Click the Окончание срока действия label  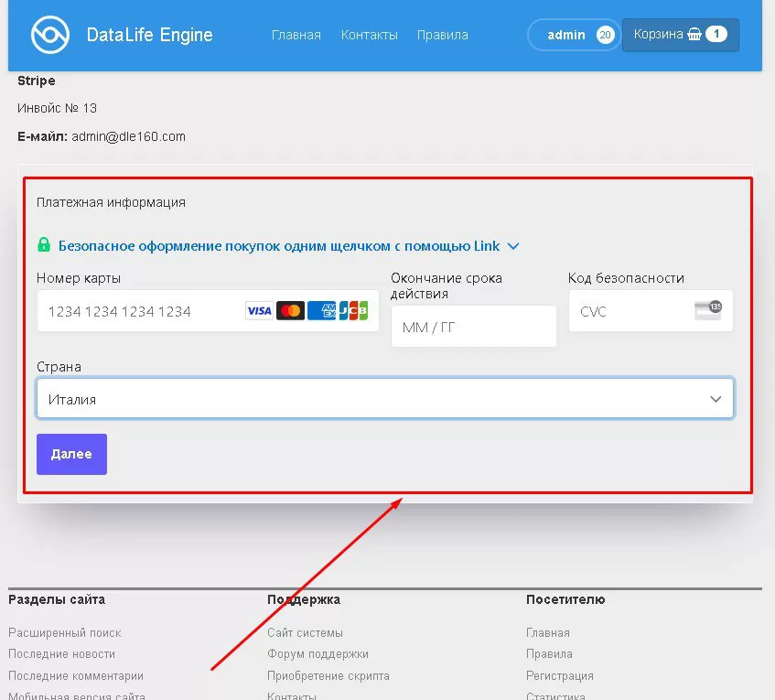[x=447, y=285]
